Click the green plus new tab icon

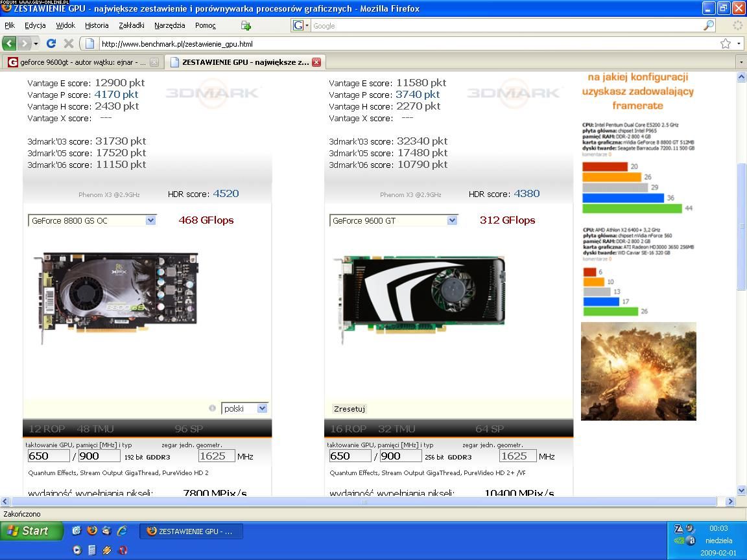pos(246,25)
